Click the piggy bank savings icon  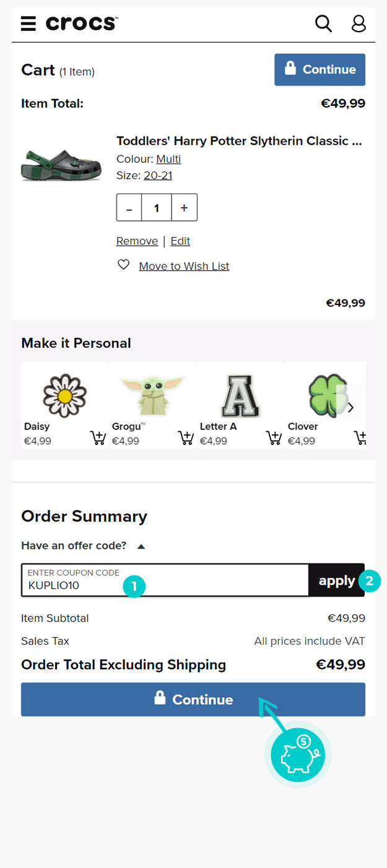pos(298,755)
